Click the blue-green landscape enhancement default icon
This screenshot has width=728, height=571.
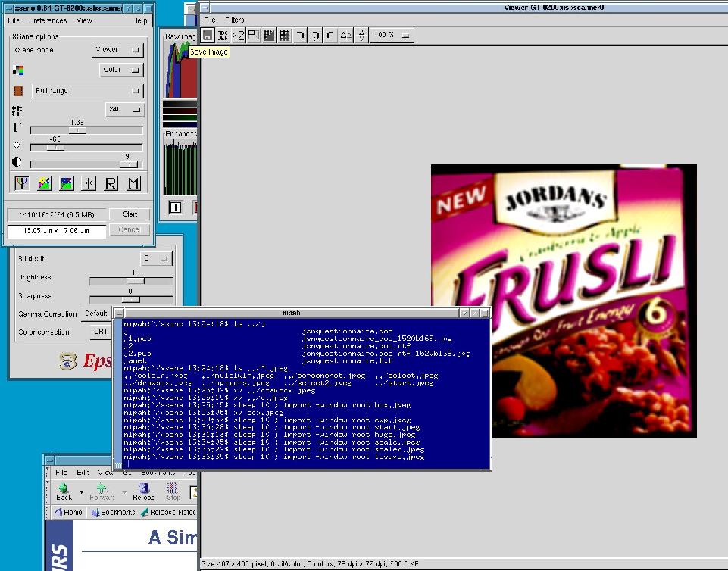(x=67, y=183)
